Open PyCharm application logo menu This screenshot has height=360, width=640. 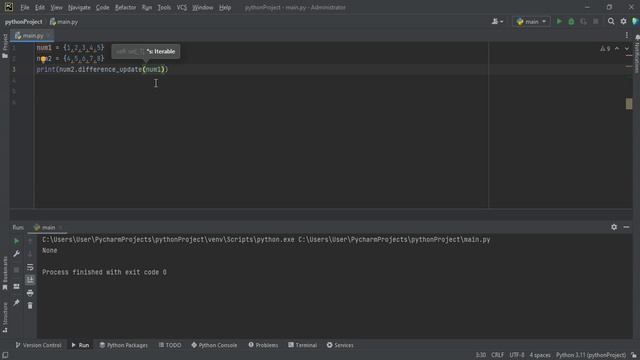coord(9,7)
